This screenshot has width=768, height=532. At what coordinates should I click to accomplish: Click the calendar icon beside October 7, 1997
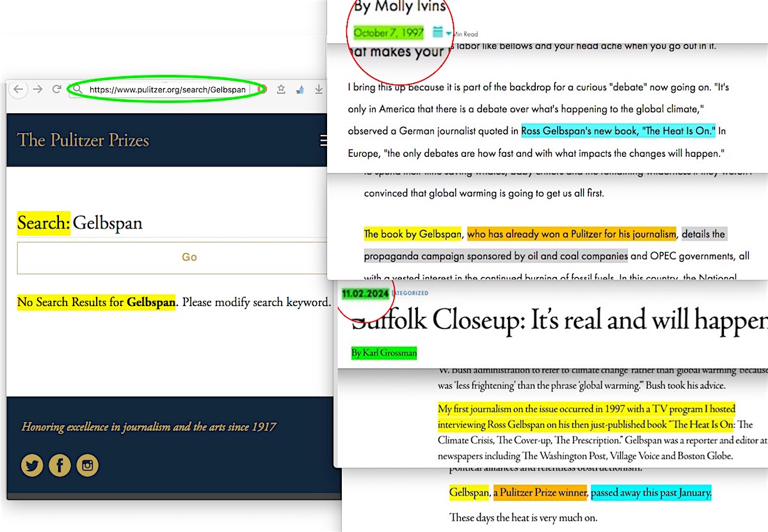(x=438, y=31)
